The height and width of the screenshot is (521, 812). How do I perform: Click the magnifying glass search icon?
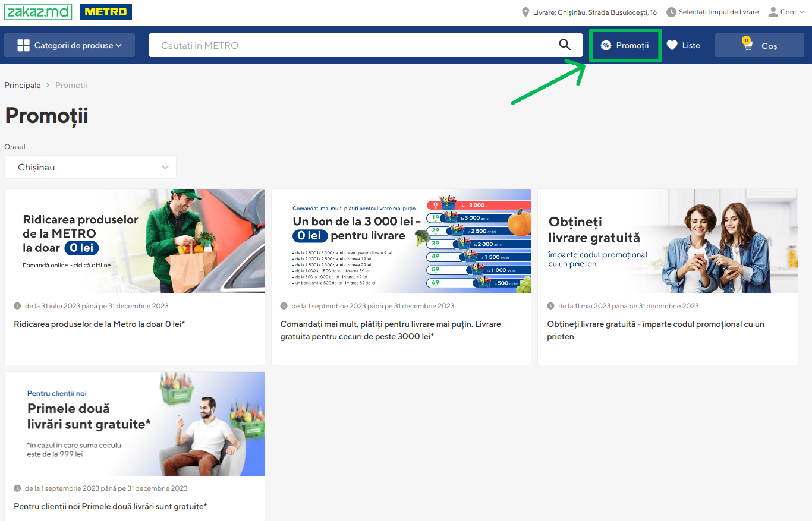tap(565, 45)
